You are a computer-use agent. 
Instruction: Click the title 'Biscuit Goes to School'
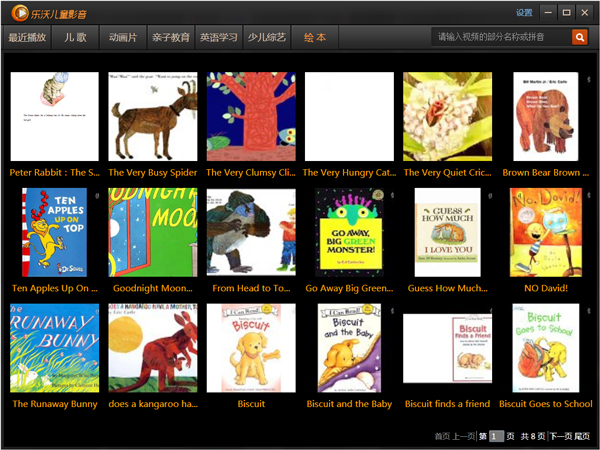pyautogui.click(x=546, y=404)
